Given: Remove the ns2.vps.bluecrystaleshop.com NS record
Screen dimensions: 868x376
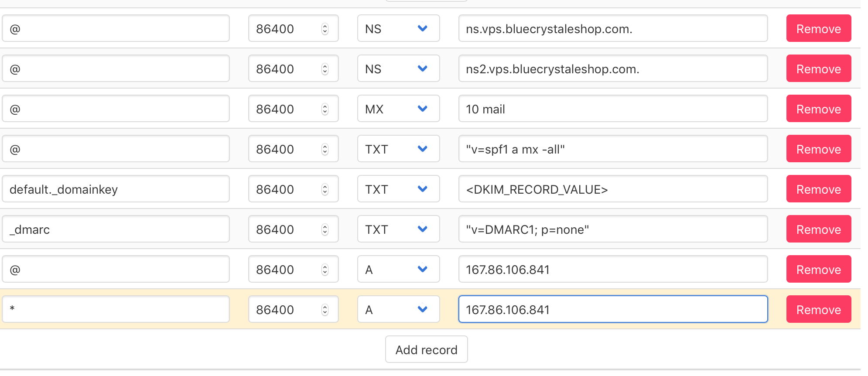Looking at the screenshot, I should 818,68.
